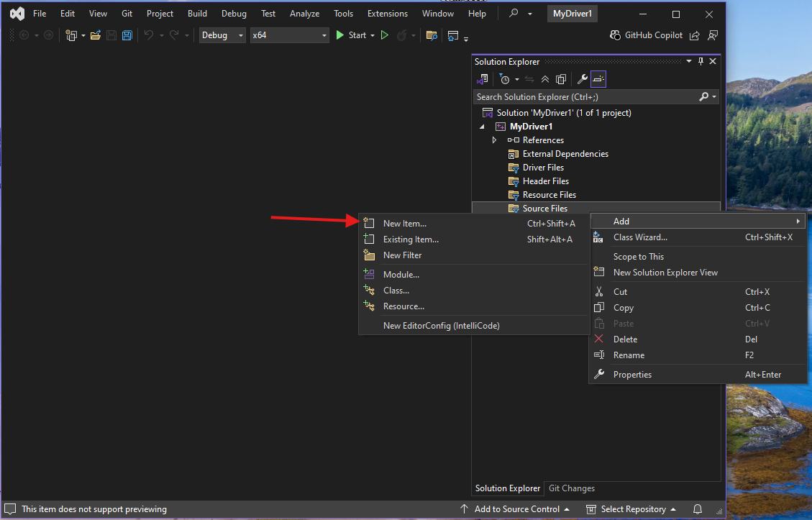Screen dimensions: 812x520
Task: Collapse the MyDriver1 project node
Action: [x=482, y=127]
